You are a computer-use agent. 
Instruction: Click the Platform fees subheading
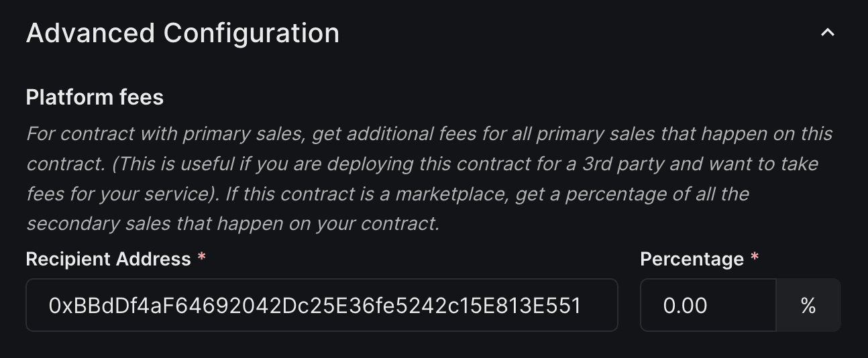point(95,97)
